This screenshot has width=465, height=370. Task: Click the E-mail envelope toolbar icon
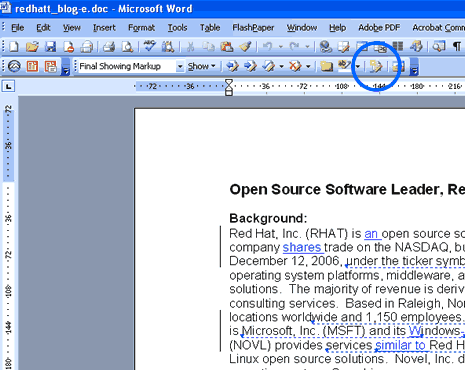(86, 46)
